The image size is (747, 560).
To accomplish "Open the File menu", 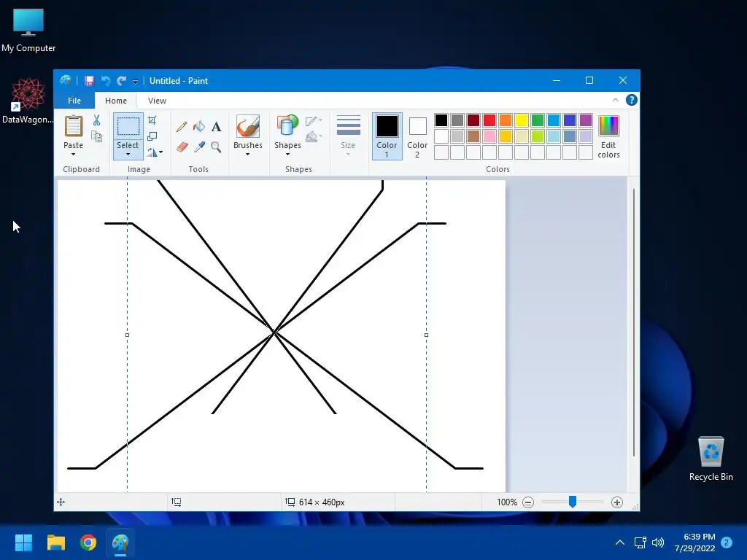I will [x=74, y=101].
